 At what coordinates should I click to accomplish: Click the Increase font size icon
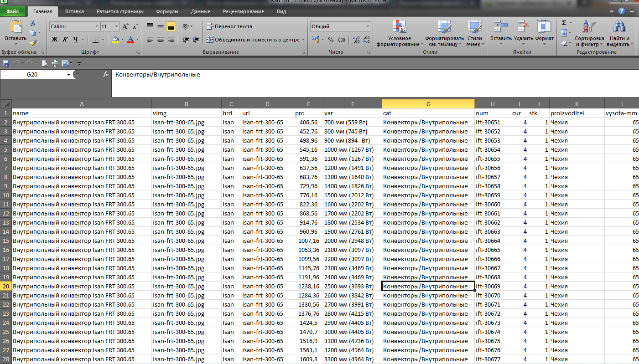click(x=125, y=26)
